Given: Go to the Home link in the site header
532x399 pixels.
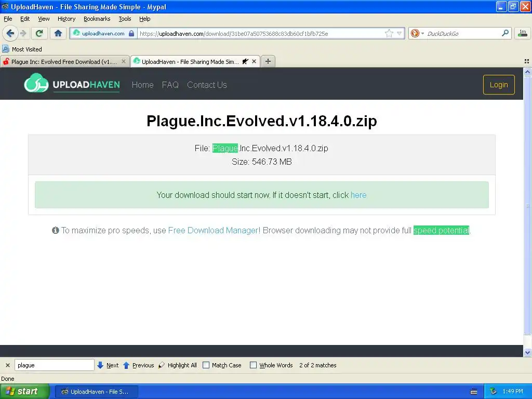Looking at the screenshot, I should tap(142, 85).
